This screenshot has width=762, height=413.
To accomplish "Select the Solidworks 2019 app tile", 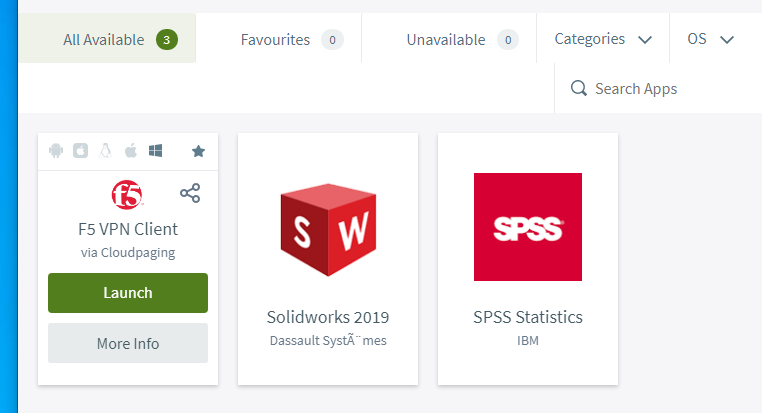I will 328,258.
